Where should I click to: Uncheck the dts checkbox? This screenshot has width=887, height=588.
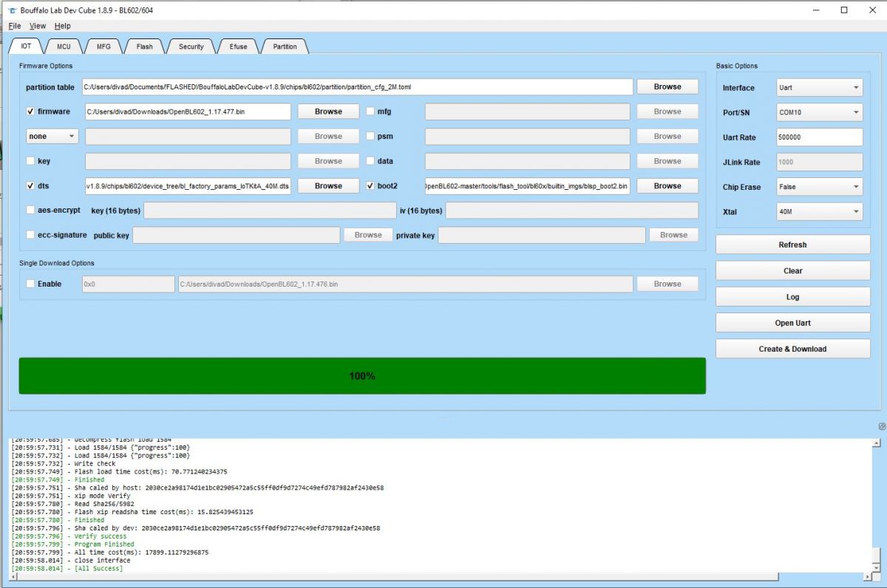(x=30, y=185)
